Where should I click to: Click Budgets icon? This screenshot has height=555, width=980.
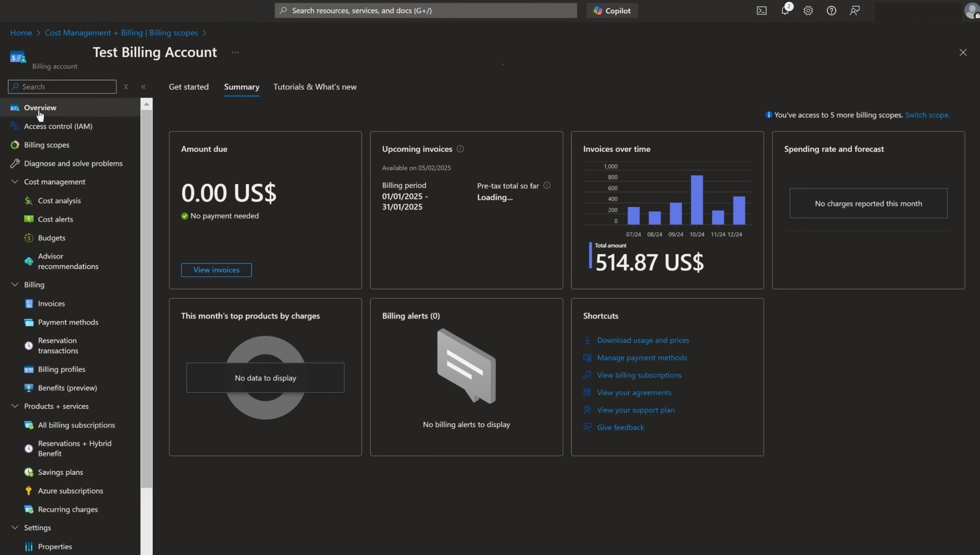click(x=29, y=238)
